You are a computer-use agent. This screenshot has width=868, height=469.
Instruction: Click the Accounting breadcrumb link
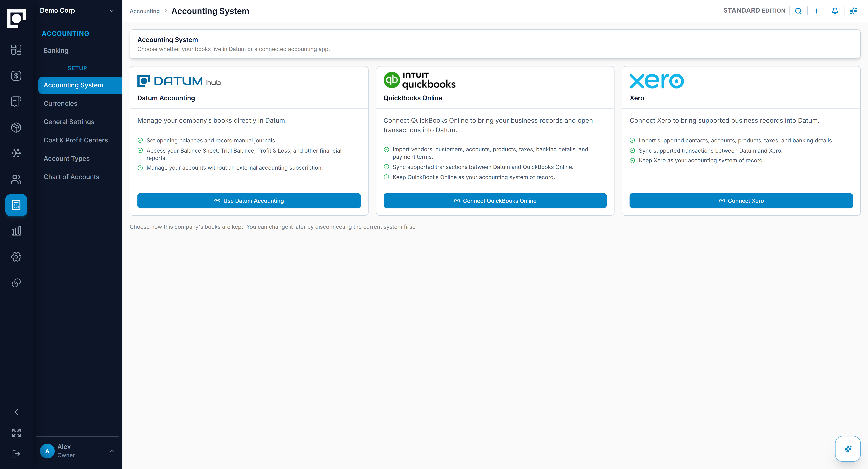point(145,11)
